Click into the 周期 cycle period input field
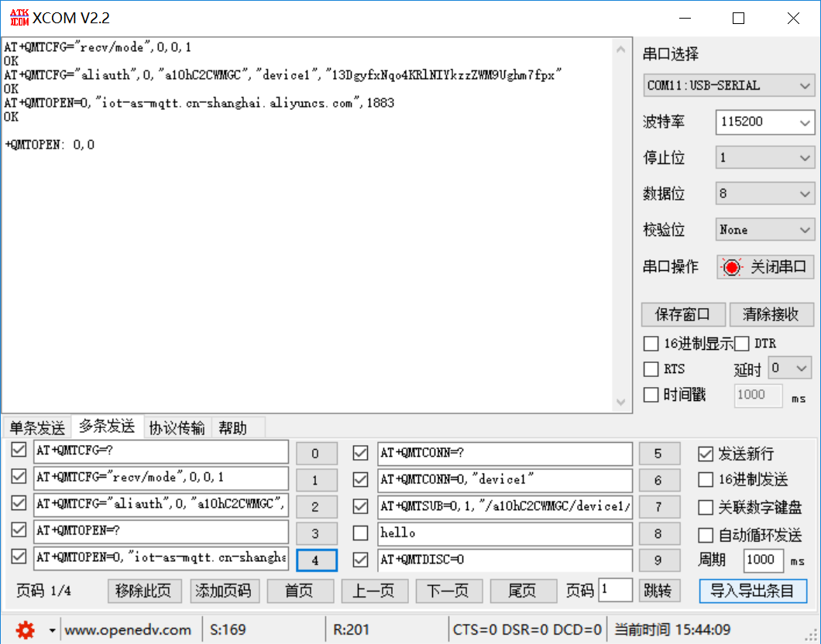 coord(764,560)
